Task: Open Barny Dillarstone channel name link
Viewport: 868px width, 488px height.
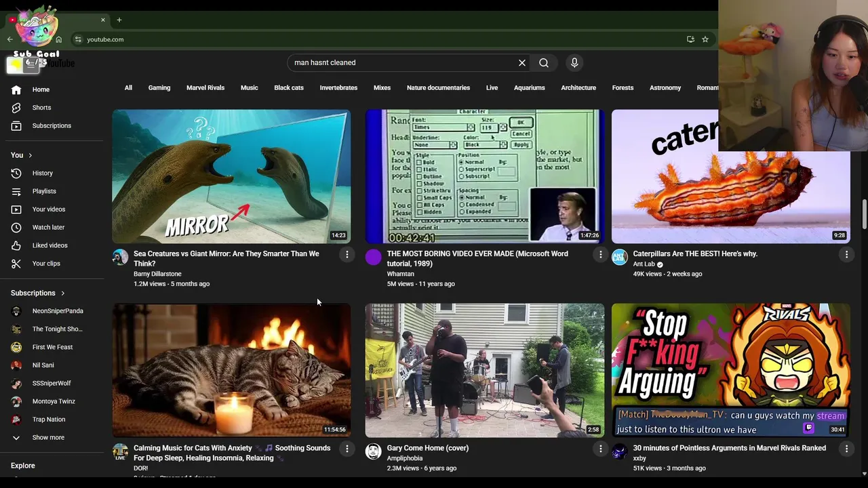Action: 157,274
